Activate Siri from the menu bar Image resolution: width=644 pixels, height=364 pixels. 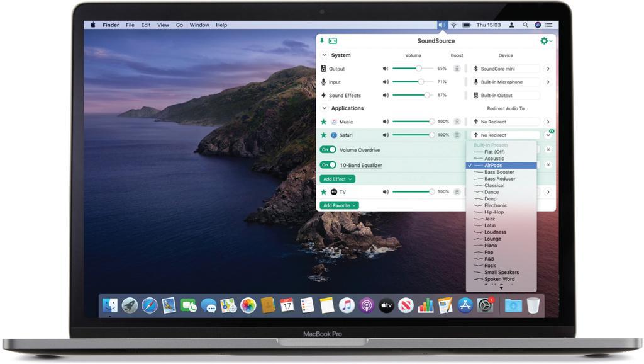coord(538,25)
